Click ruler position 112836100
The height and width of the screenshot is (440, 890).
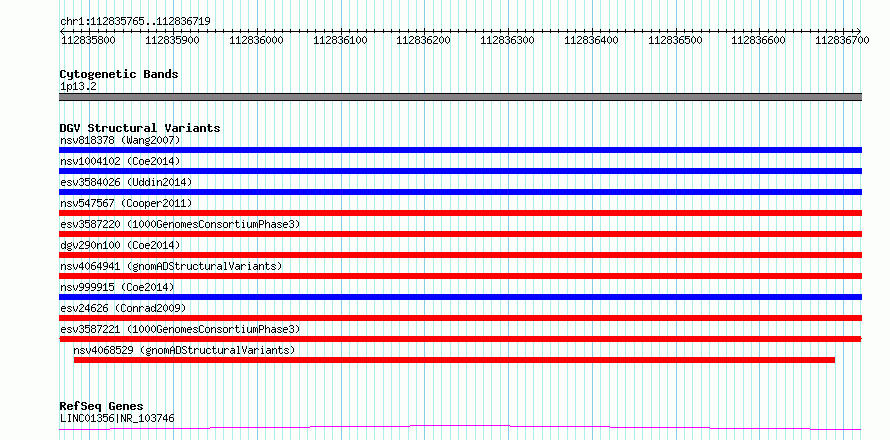pos(340,40)
